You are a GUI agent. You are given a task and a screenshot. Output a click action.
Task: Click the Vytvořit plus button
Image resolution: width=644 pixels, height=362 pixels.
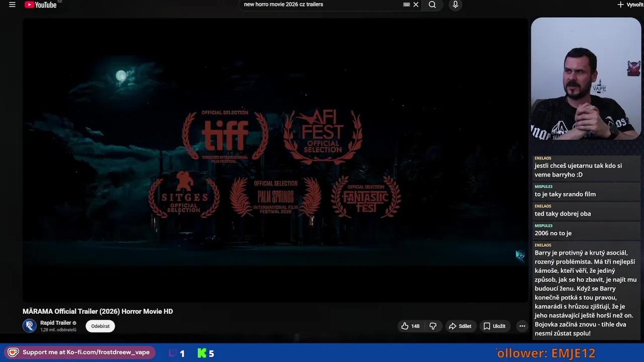coord(630,5)
